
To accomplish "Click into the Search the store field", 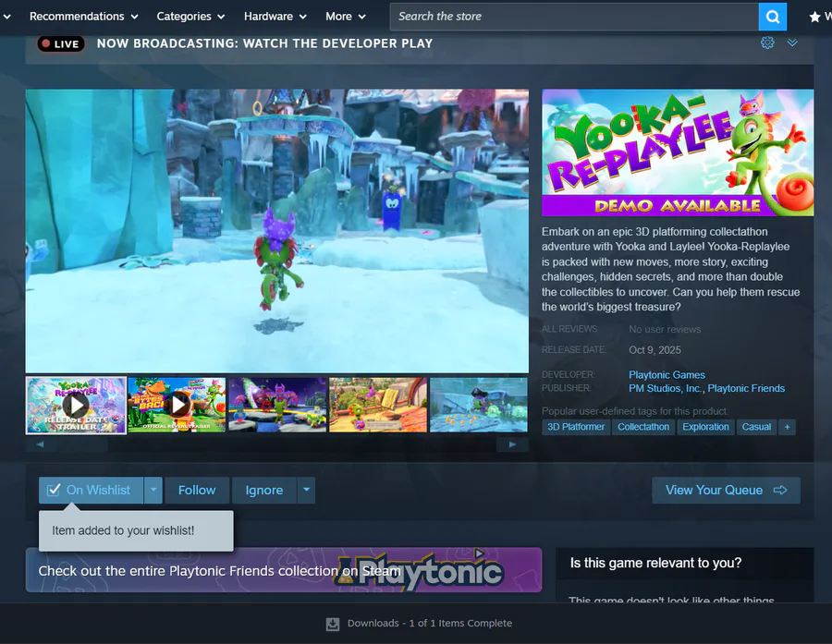I will click(575, 17).
